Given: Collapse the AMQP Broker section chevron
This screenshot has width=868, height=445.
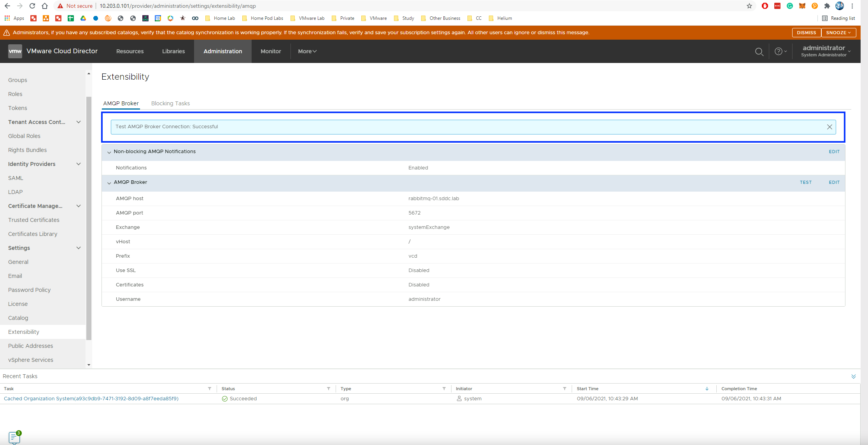Looking at the screenshot, I should tap(109, 183).
